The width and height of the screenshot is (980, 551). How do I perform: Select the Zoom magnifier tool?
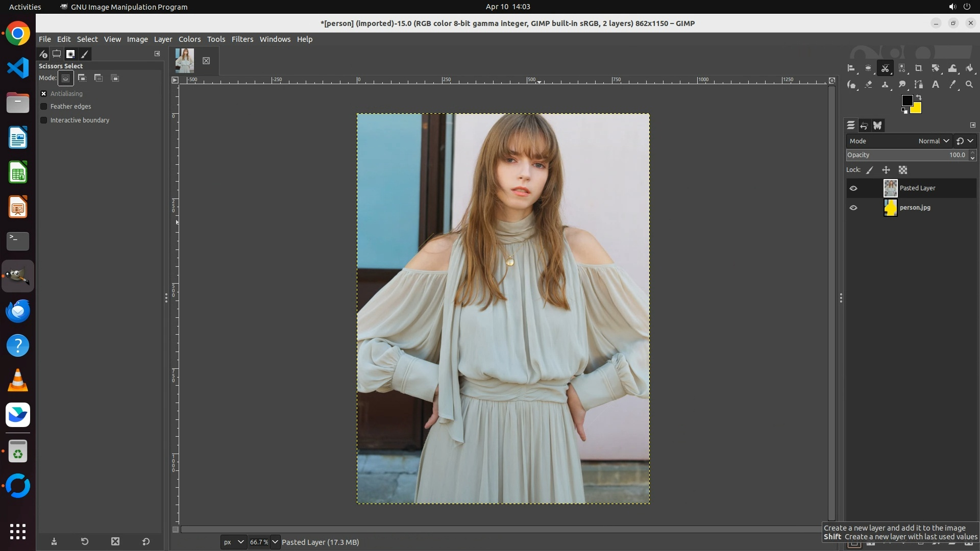point(969,85)
